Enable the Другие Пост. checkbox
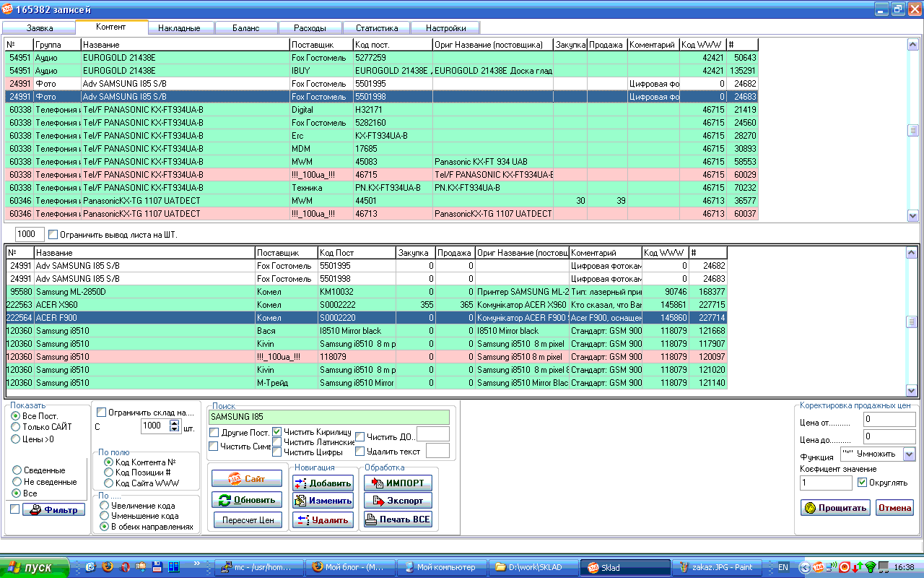The image size is (924, 578). pyautogui.click(x=214, y=432)
